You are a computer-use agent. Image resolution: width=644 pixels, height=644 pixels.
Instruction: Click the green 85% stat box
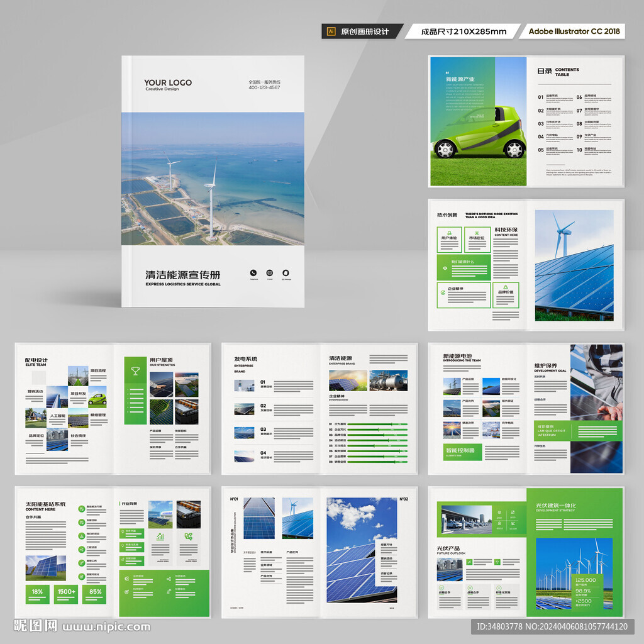[94, 594]
